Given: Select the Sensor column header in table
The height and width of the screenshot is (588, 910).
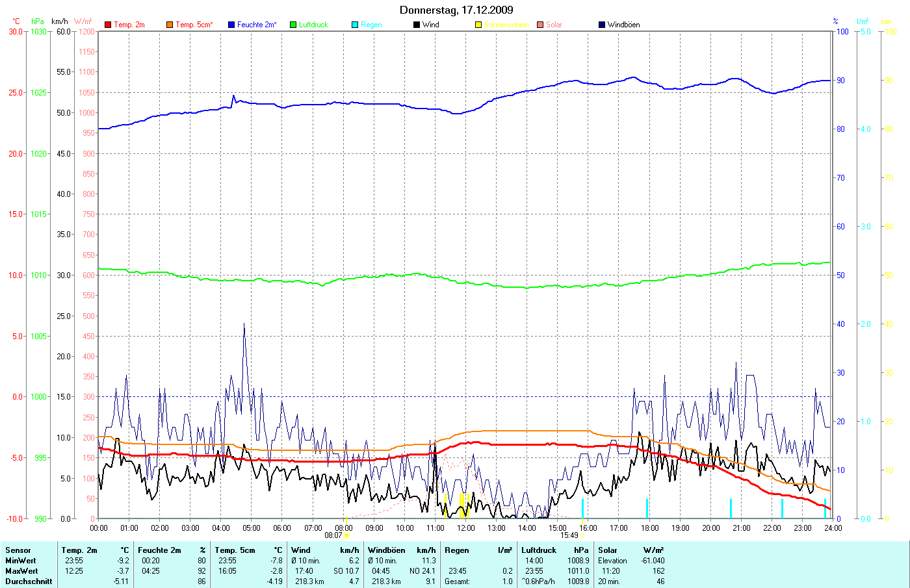Looking at the screenshot, I should 18,550.
